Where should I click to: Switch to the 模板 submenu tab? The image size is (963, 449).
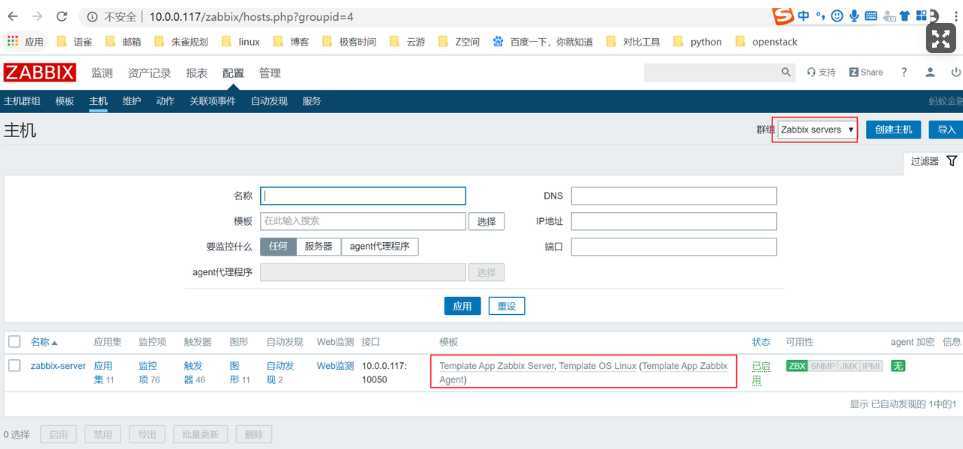coord(64,101)
